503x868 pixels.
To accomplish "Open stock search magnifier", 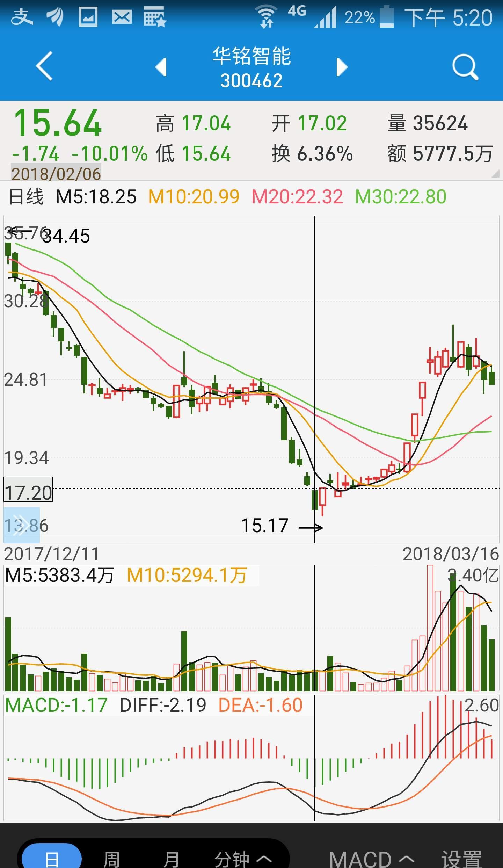I will point(465,67).
